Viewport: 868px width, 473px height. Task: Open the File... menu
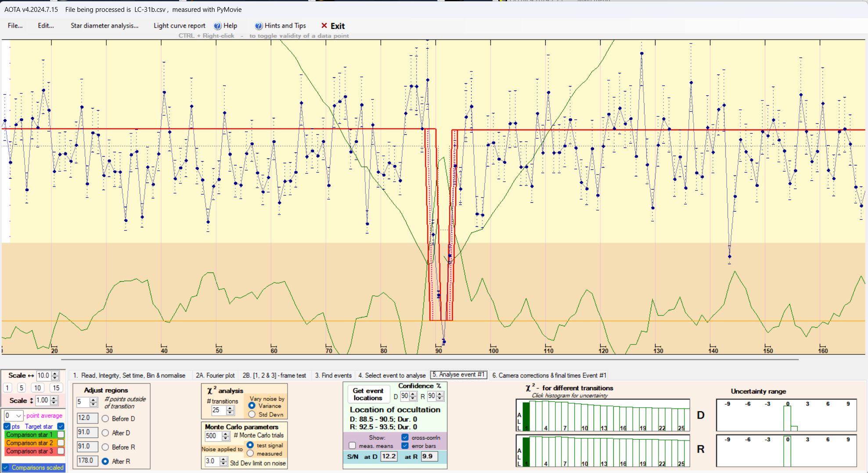click(x=15, y=25)
